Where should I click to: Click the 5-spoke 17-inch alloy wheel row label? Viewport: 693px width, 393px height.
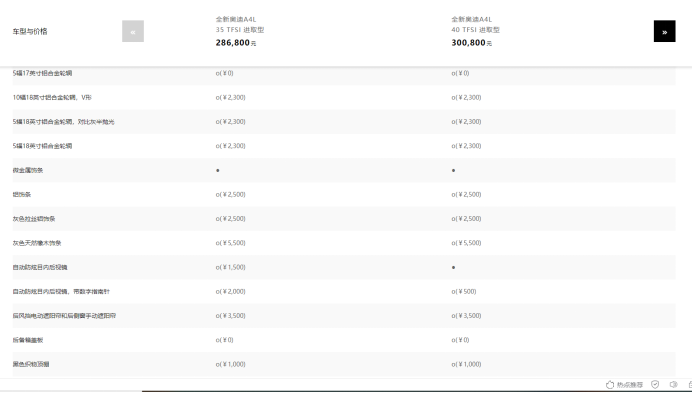[x=42, y=73]
